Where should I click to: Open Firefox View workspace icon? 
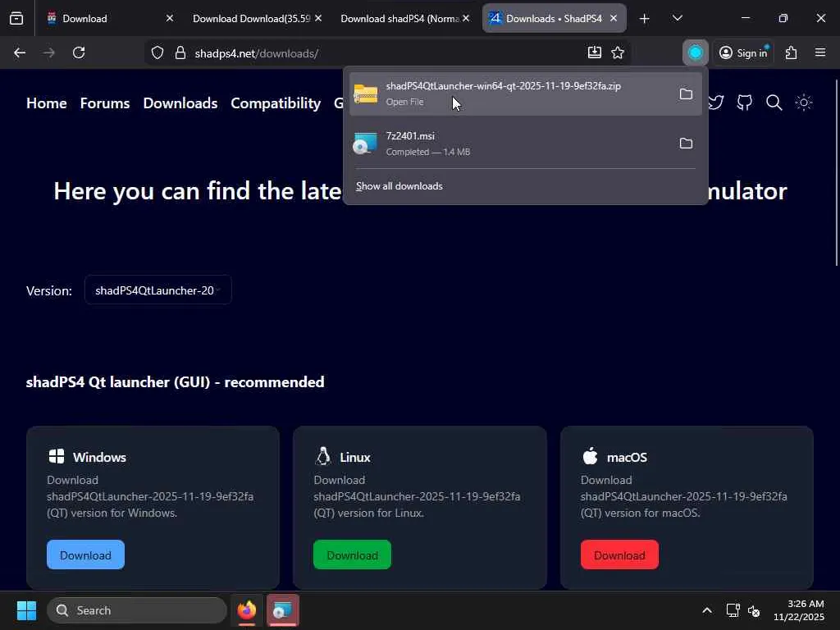tap(16, 19)
